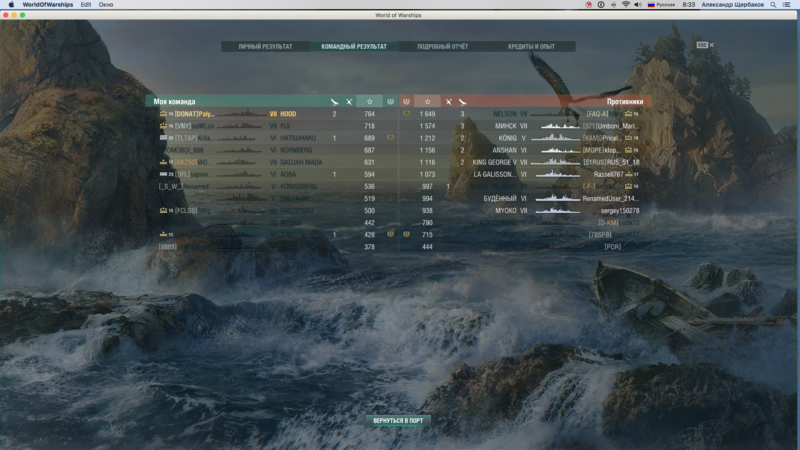Click achievement medal in my team's 428 XP row
800x450 pixels.
coord(390,234)
